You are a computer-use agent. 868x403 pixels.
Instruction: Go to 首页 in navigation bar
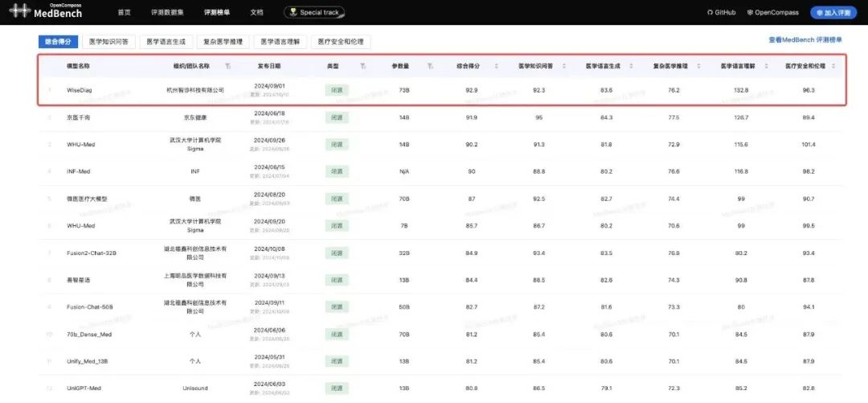[x=124, y=12]
